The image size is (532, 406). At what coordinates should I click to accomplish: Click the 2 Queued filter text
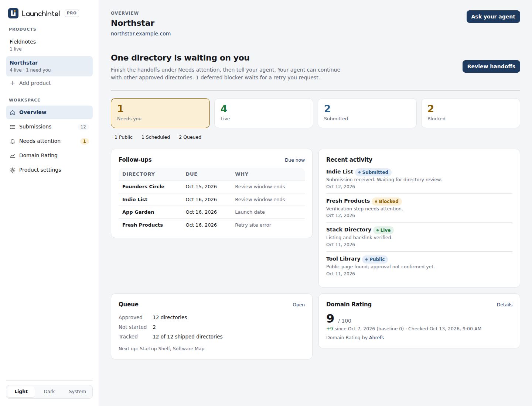[x=190, y=137]
